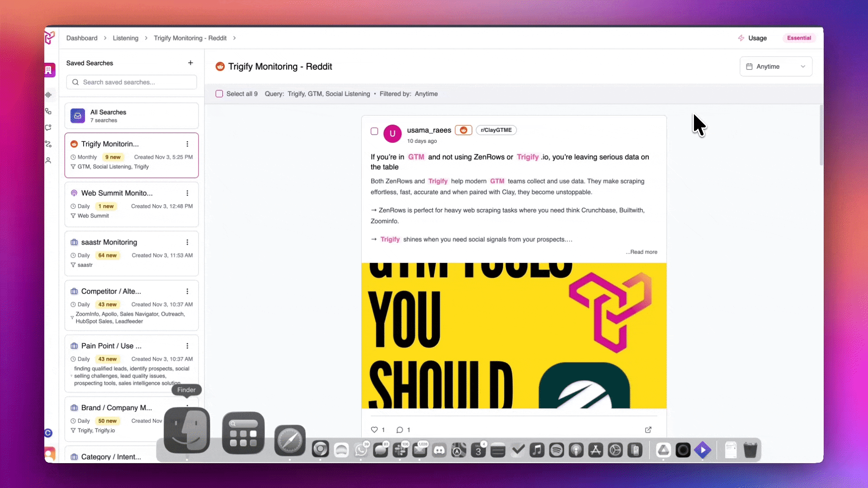Screen dimensions: 868x488
Task: Click the comment bubble icon on the post
Action: click(x=400, y=430)
